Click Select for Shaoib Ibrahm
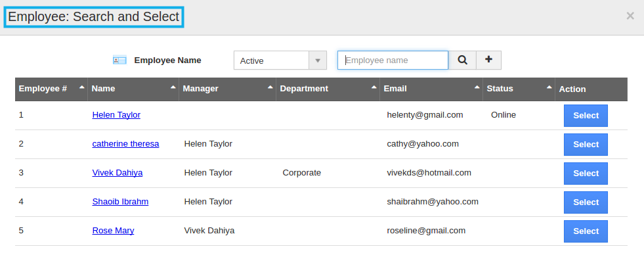The image size is (644, 257). pos(586,202)
